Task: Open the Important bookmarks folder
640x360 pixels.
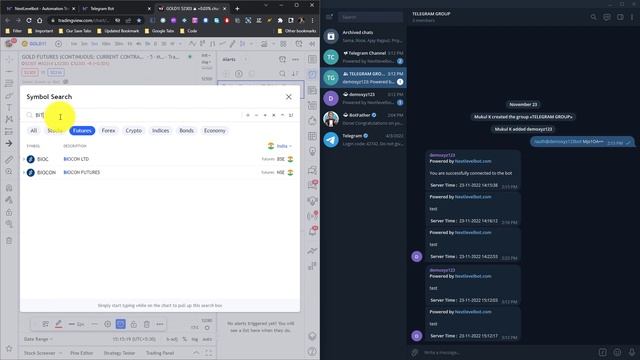Action: [40, 31]
